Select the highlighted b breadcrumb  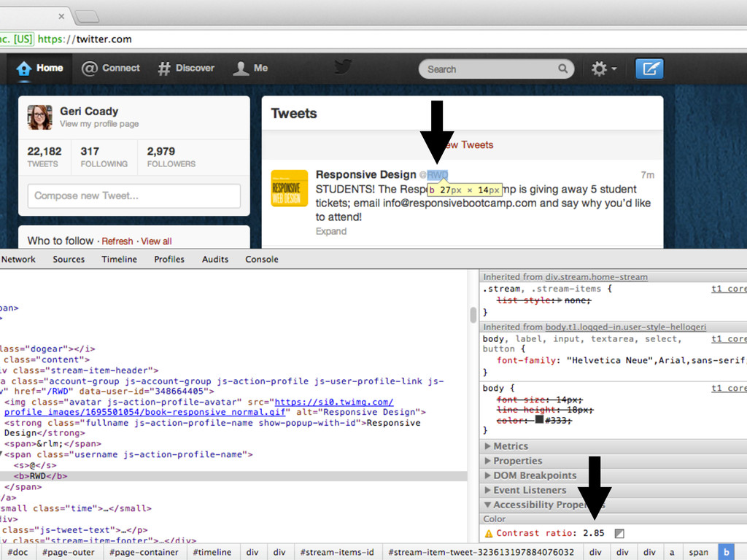[x=727, y=553]
